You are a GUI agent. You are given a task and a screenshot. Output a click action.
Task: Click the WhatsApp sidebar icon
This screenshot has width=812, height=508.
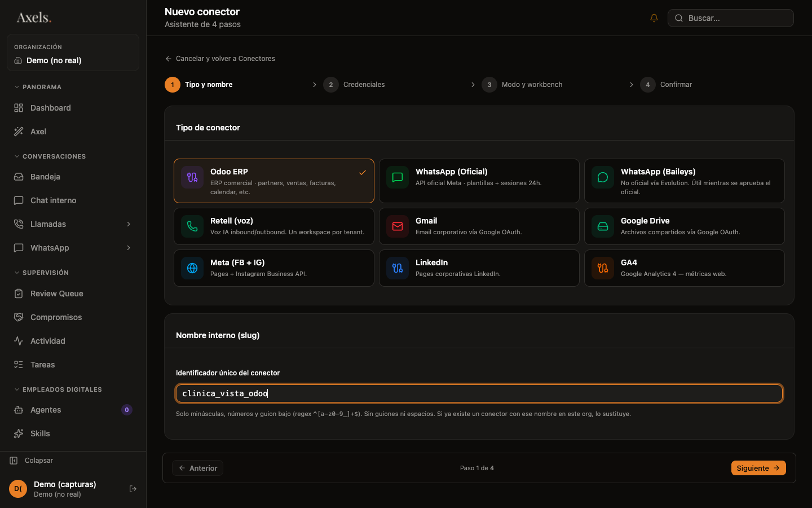(19, 248)
